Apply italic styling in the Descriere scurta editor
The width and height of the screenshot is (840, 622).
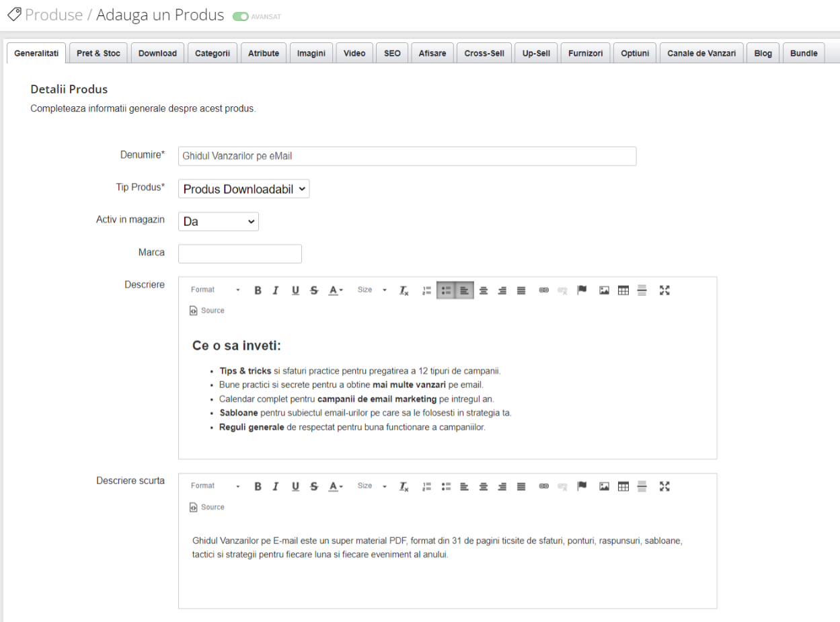point(276,486)
